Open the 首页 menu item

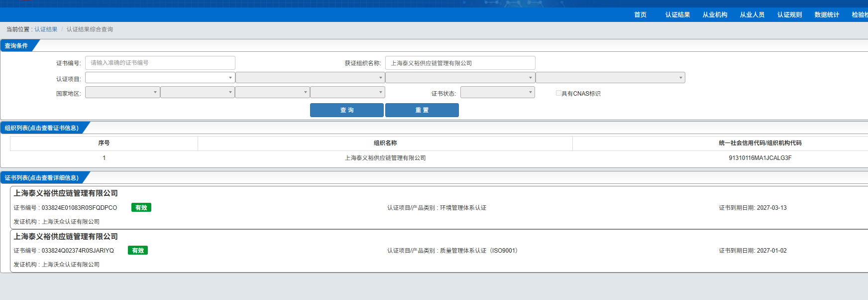[640, 15]
